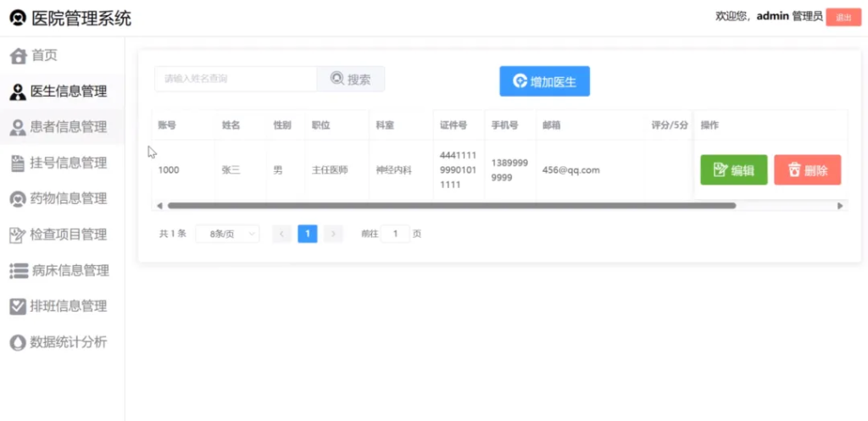The height and width of the screenshot is (421, 868).
Task: Click the horizontal table scrollbar thumb
Action: [x=452, y=206]
